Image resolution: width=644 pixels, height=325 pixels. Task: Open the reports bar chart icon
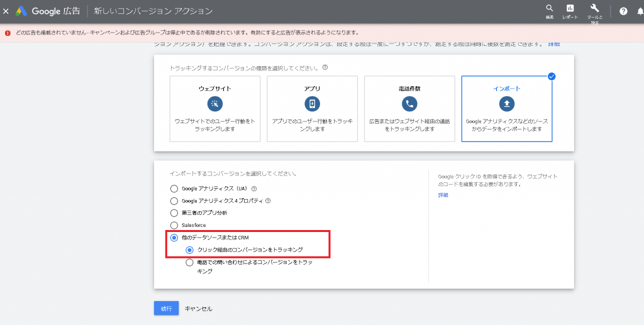pyautogui.click(x=570, y=8)
